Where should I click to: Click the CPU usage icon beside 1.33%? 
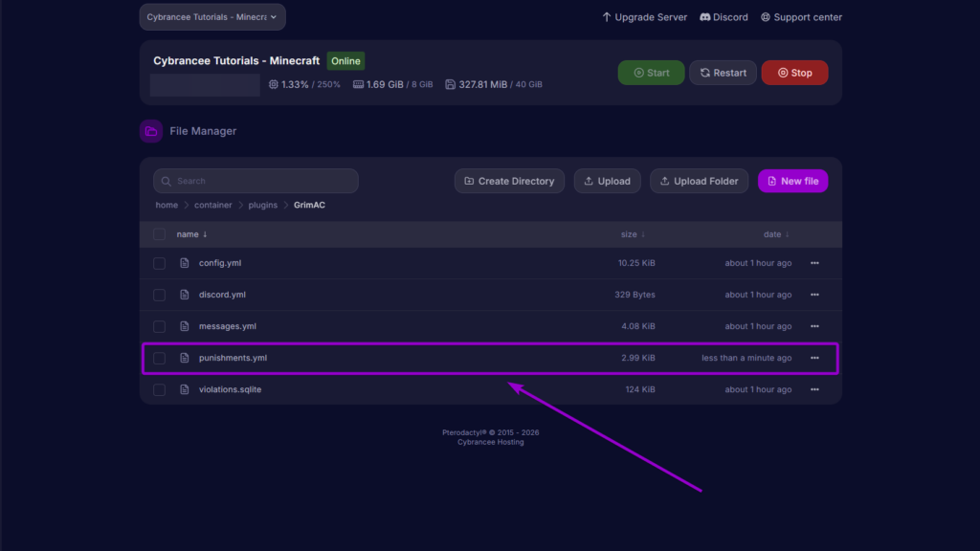coord(271,84)
